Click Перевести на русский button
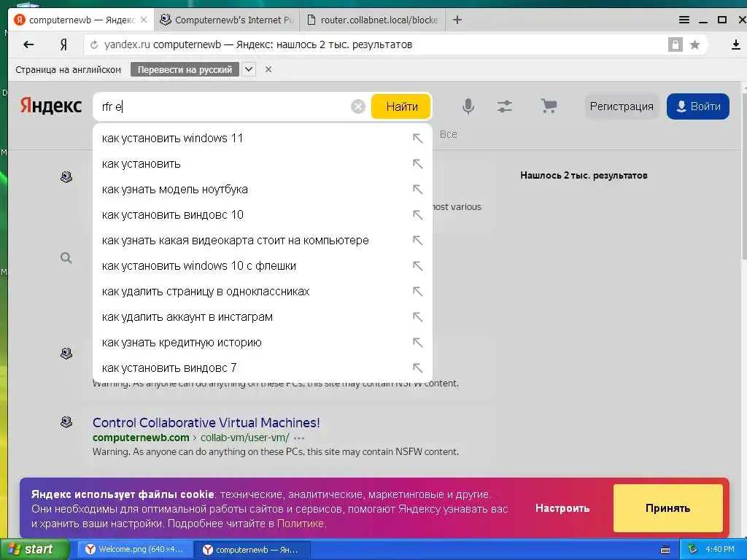 pos(185,69)
